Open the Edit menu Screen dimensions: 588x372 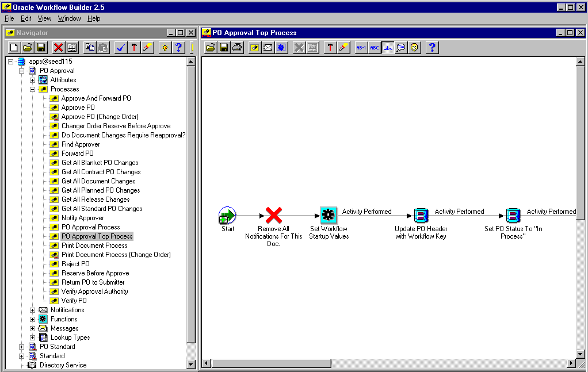click(x=26, y=18)
